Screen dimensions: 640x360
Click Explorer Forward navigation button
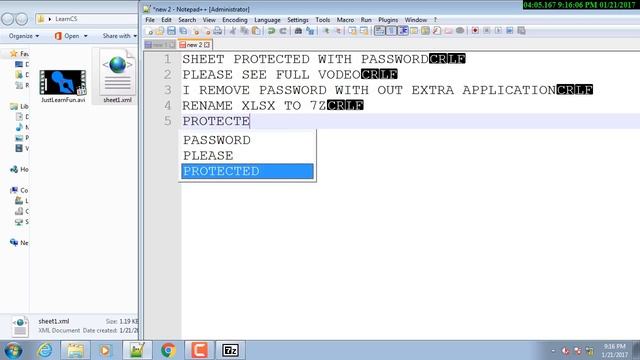22,19
